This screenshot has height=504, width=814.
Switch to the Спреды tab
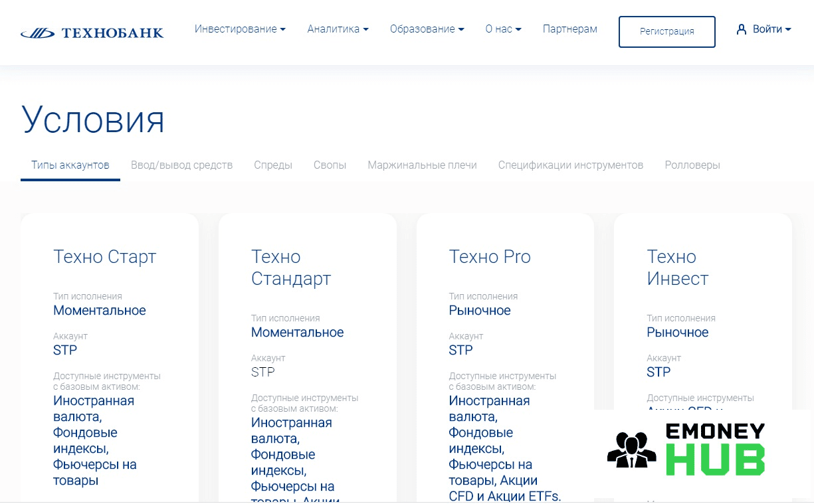pyautogui.click(x=273, y=165)
